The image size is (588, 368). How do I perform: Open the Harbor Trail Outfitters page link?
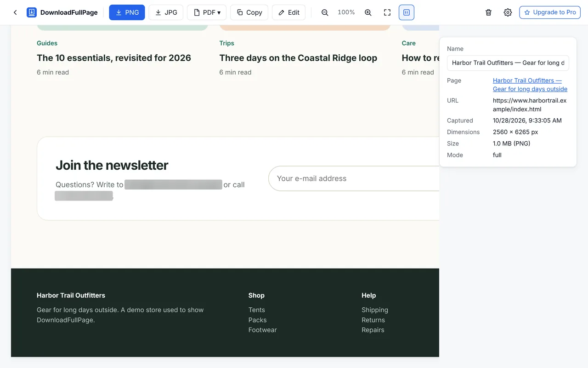530,85
